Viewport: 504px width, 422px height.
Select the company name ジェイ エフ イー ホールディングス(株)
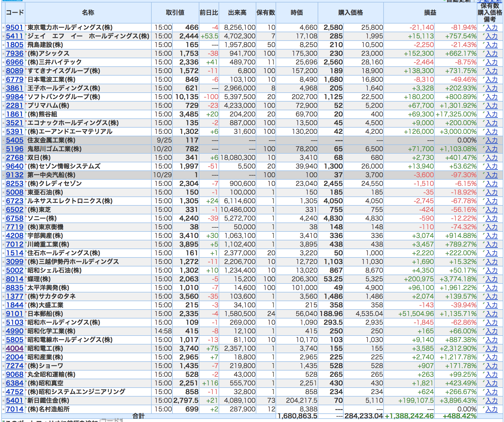click(88, 36)
